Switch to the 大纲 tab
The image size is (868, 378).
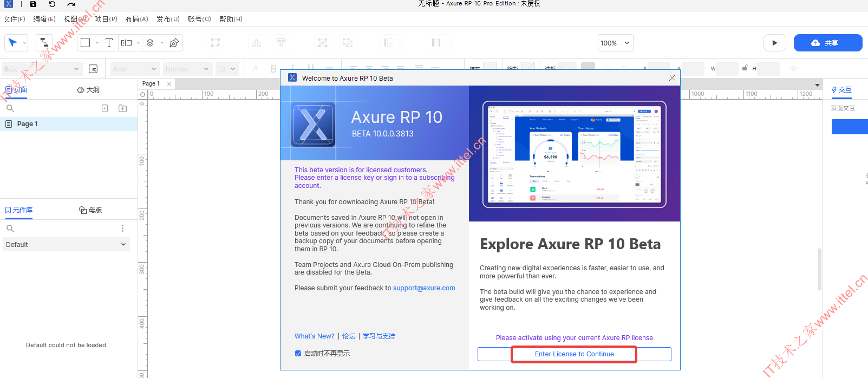88,90
